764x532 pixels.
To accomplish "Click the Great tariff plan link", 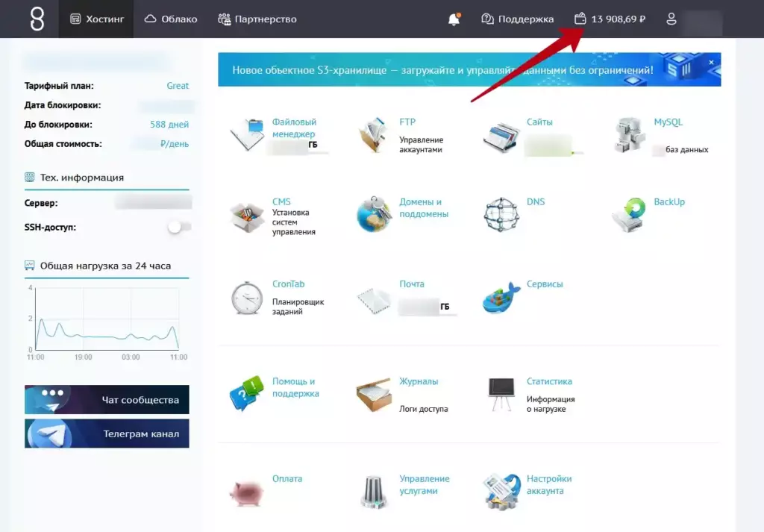I will pos(178,85).
